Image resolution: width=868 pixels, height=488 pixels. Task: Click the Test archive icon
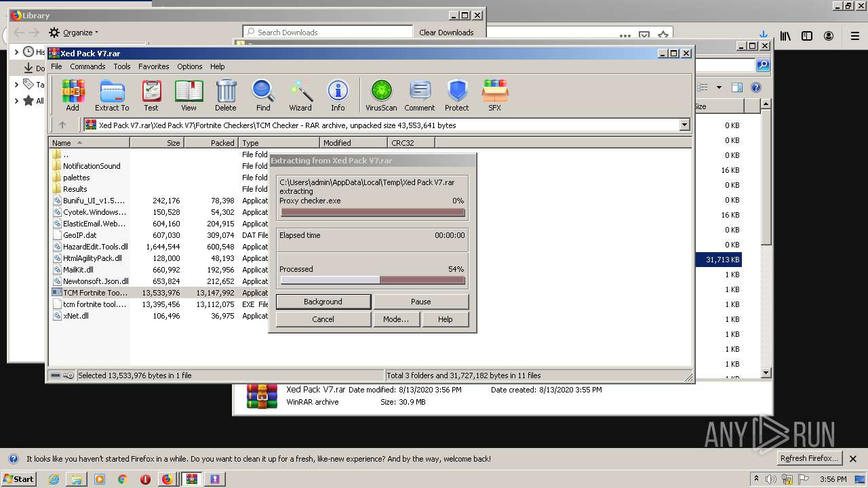click(x=151, y=95)
